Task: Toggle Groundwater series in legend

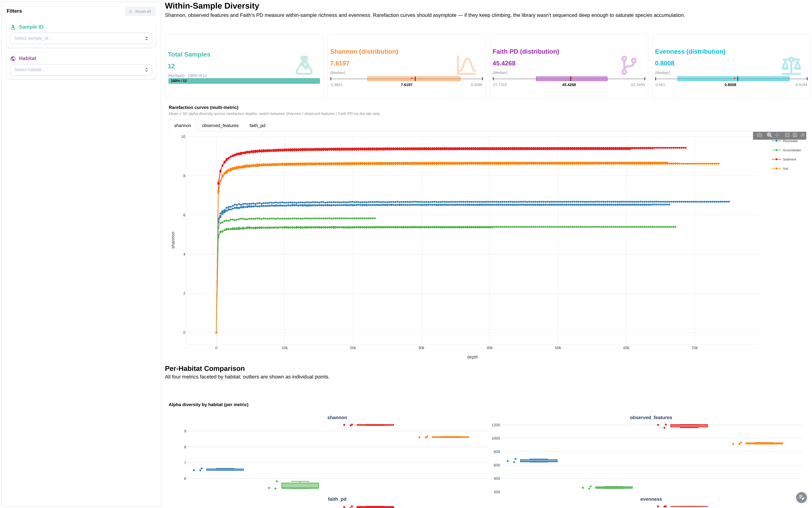Action: [x=786, y=150]
